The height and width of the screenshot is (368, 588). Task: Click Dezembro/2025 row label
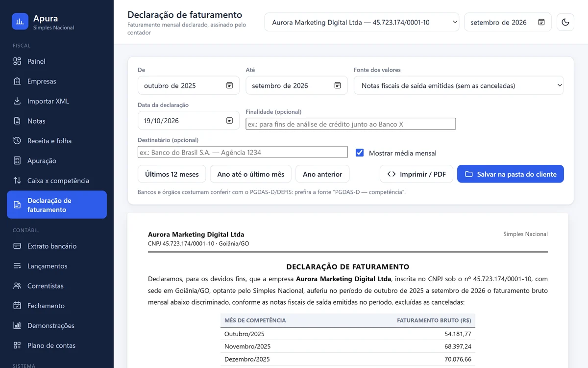point(247,359)
